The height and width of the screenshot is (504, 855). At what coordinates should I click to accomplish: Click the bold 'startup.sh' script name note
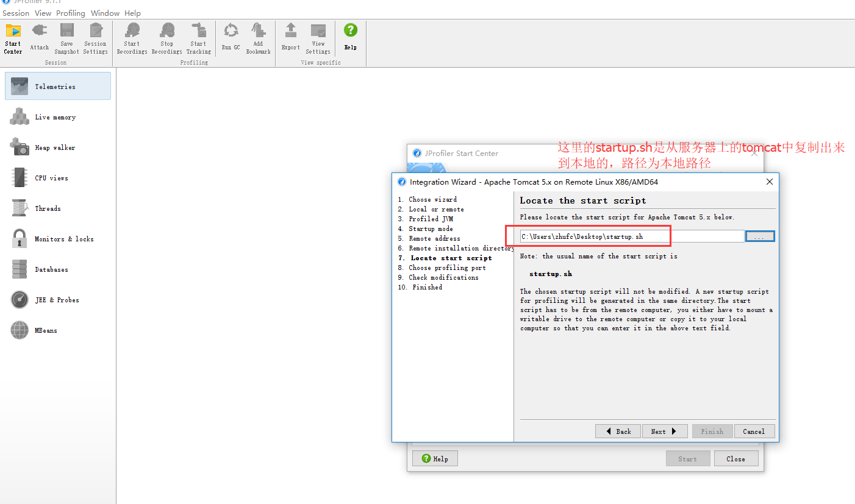[x=551, y=274]
